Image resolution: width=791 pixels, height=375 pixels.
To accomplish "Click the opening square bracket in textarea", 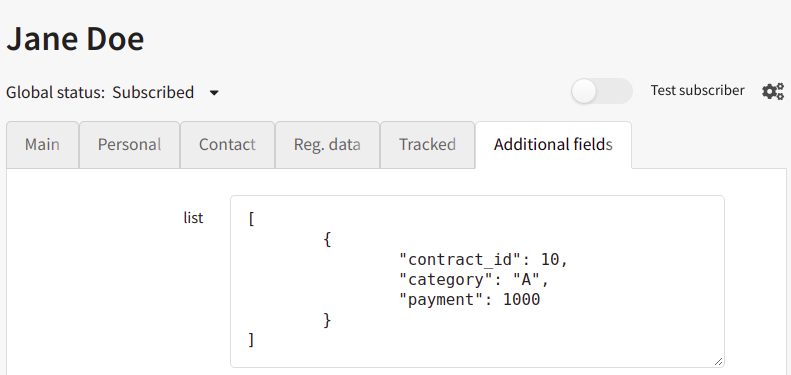I will pyautogui.click(x=251, y=220).
